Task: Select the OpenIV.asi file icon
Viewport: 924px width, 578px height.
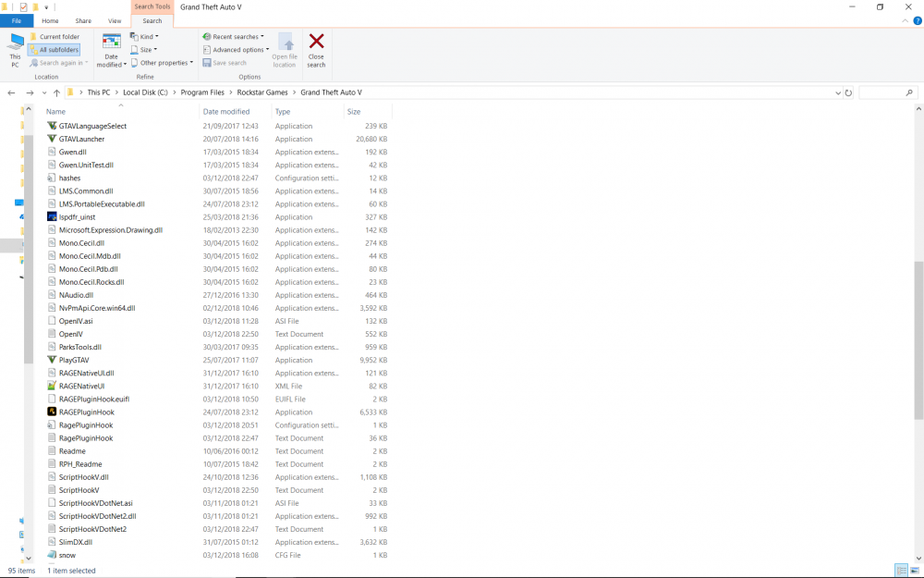Action: (52, 321)
